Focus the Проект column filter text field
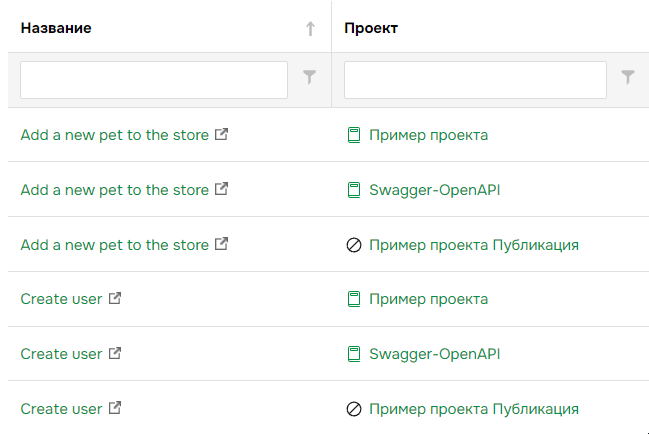649x434 pixels. pyautogui.click(x=475, y=80)
